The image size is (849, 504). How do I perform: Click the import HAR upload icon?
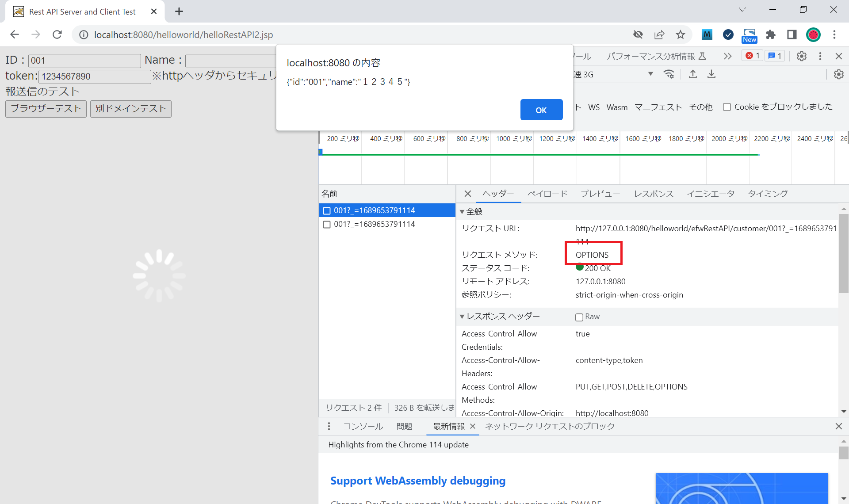[x=693, y=74]
